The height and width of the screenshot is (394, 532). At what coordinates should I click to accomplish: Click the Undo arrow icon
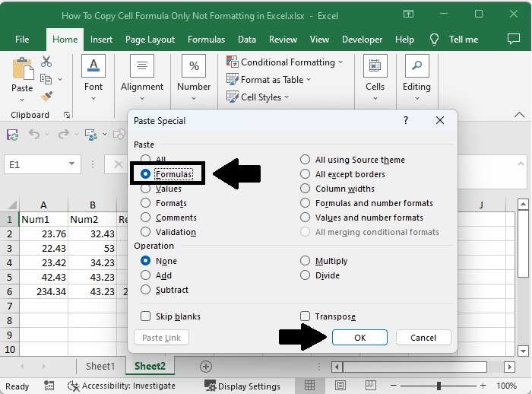click(x=34, y=134)
